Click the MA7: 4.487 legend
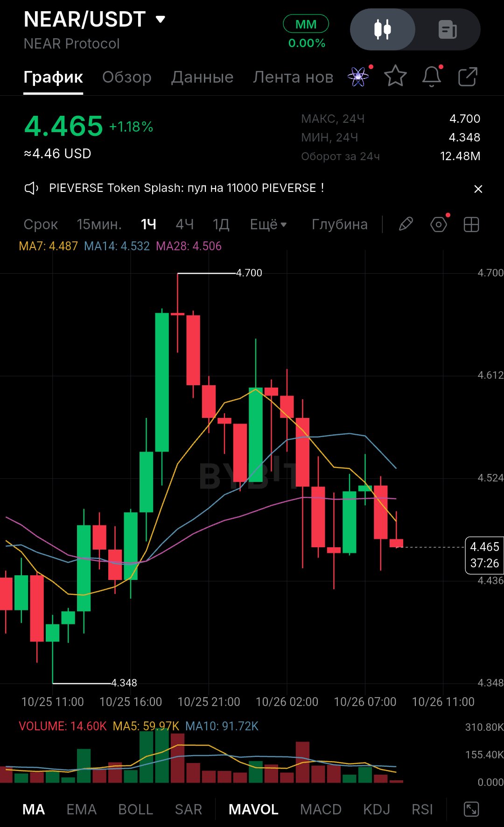Screen dimensions: 504x827 (x=49, y=246)
